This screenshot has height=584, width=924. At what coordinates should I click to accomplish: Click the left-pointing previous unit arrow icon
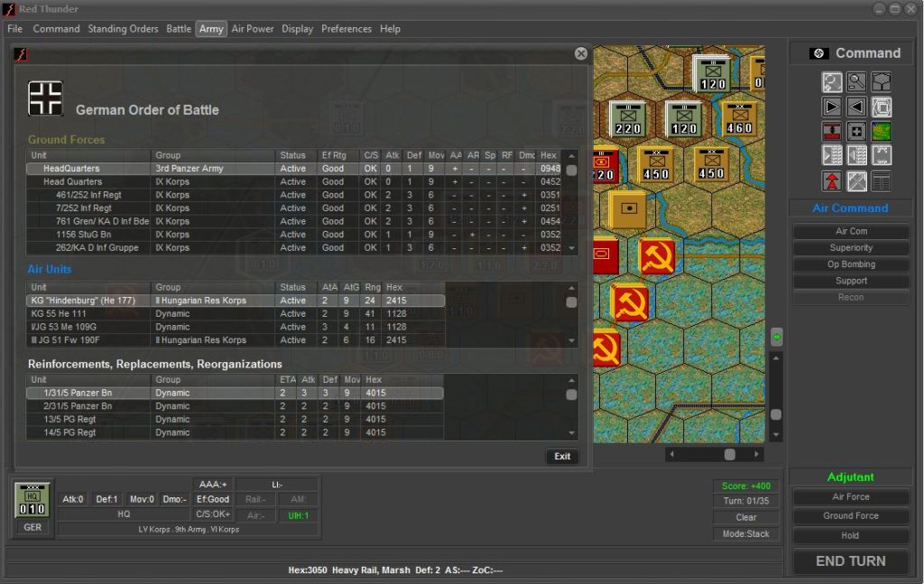tap(856, 107)
